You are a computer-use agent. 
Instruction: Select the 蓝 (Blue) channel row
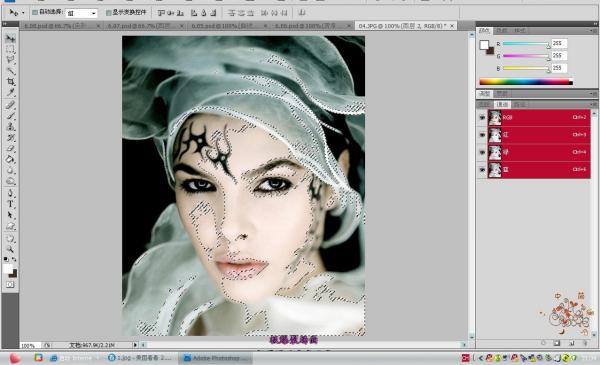point(539,169)
